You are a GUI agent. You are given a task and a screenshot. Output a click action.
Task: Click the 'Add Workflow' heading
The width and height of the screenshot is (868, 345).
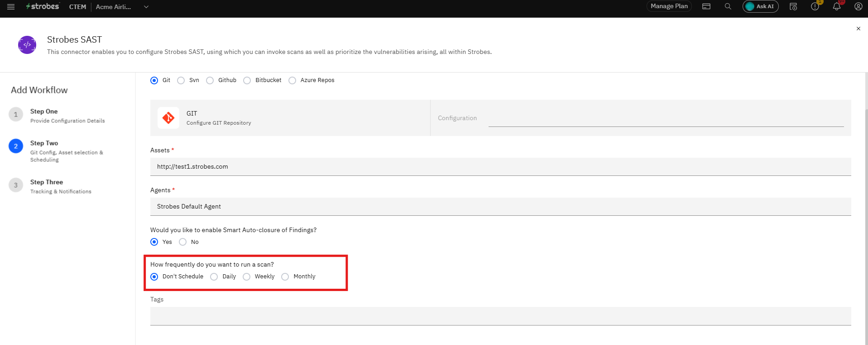pyautogui.click(x=39, y=90)
